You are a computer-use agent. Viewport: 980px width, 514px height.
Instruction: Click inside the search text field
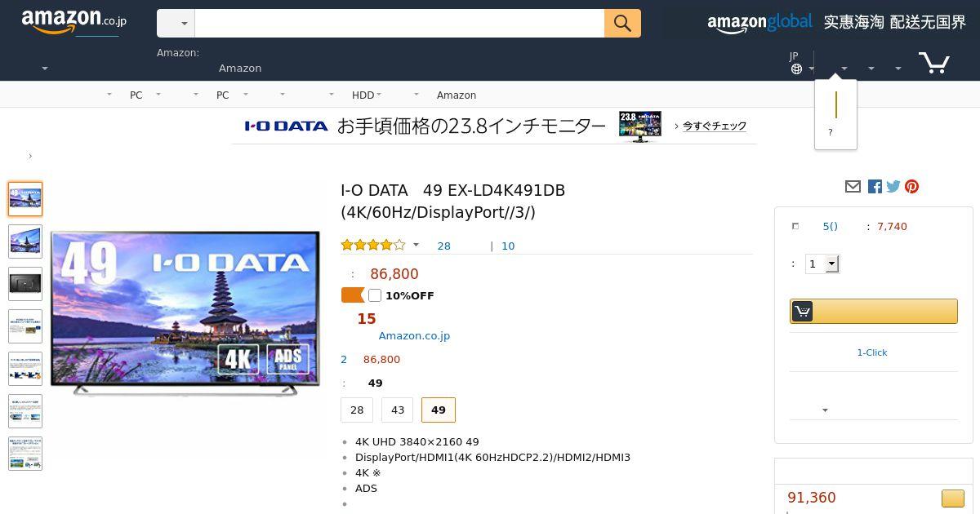point(399,24)
